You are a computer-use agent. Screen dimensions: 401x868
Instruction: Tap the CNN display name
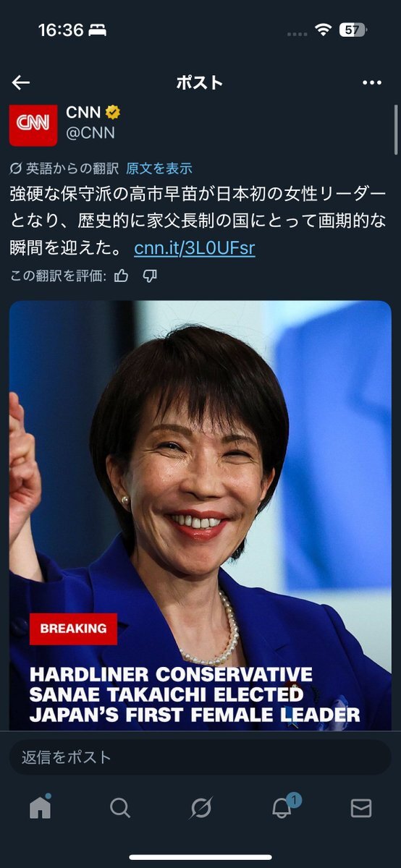(x=83, y=112)
